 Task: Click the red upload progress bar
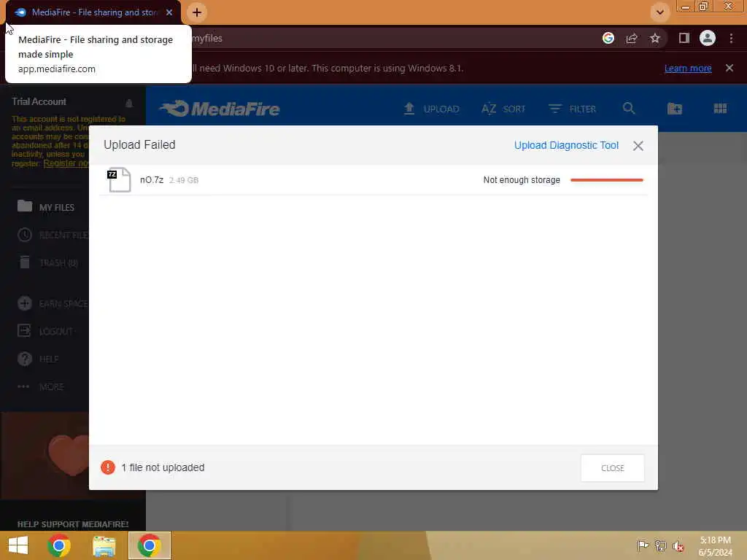tap(606, 180)
